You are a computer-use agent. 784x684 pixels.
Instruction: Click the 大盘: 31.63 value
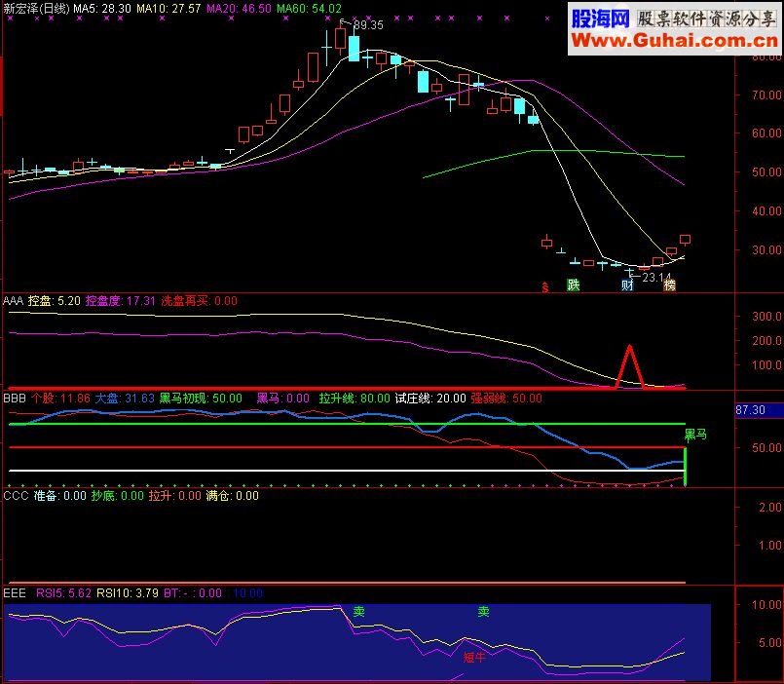(125, 399)
